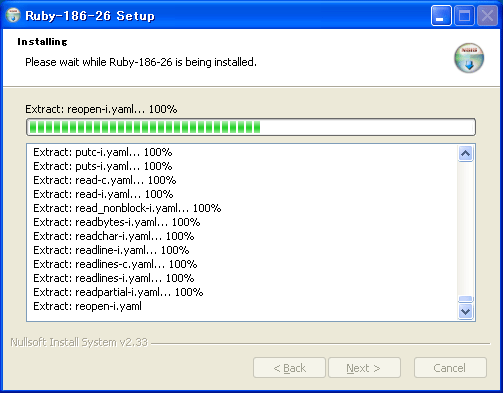Click the NSIS installer icon in title bar

coord(13,15)
